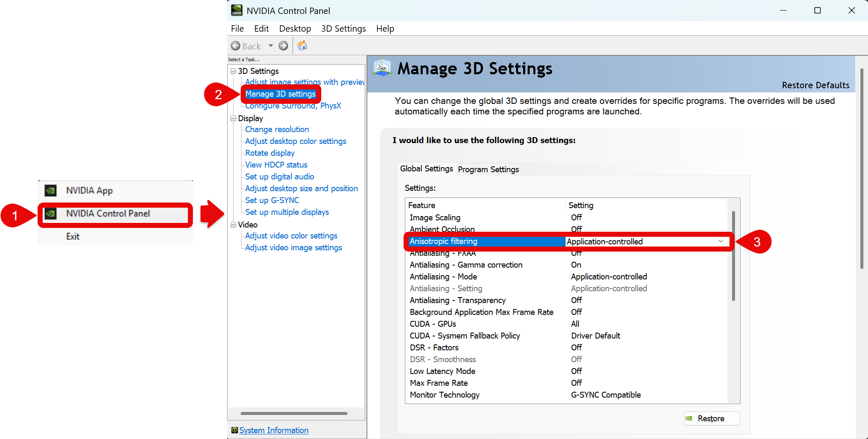Open Set up multiple displays task
868x439 pixels.
click(287, 212)
